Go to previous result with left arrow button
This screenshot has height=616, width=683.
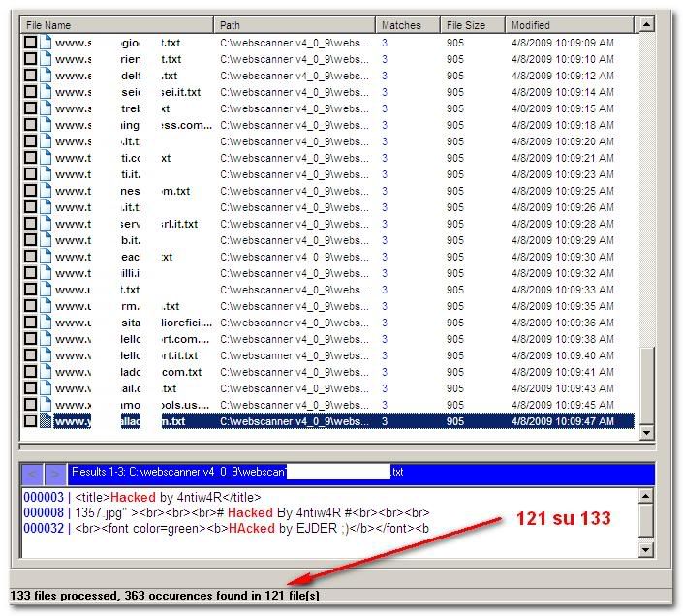tap(32, 474)
